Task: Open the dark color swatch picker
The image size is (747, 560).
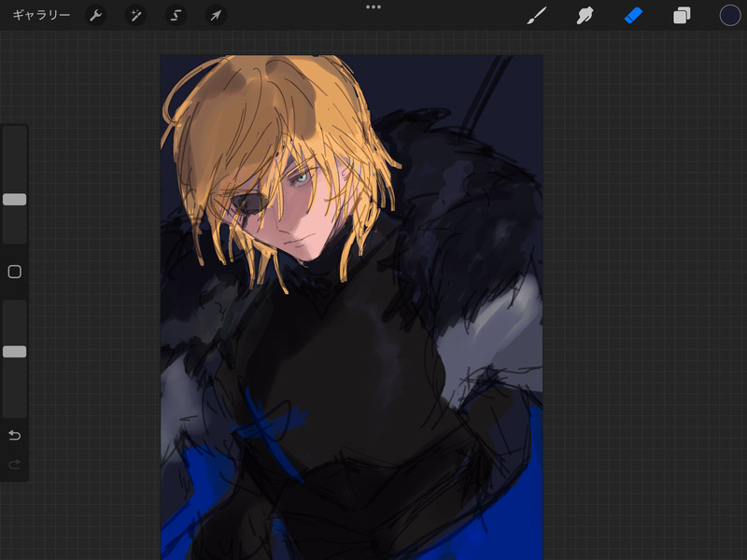Action: [730, 16]
